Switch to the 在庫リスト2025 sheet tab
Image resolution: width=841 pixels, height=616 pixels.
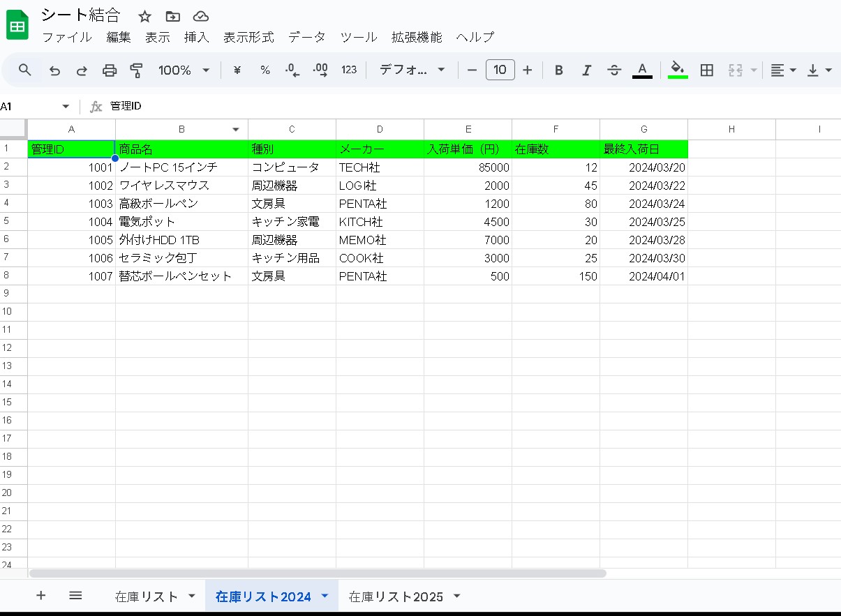tap(396, 596)
